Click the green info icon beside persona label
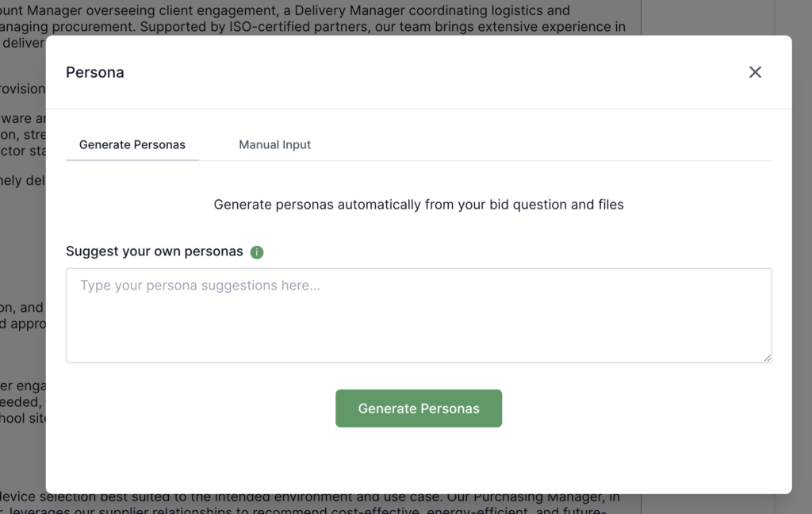The height and width of the screenshot is (514, 812). tap(257, 252)
